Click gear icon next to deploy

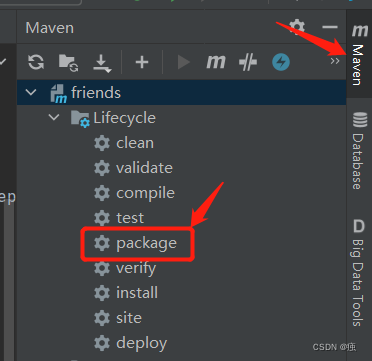(102, 343)
